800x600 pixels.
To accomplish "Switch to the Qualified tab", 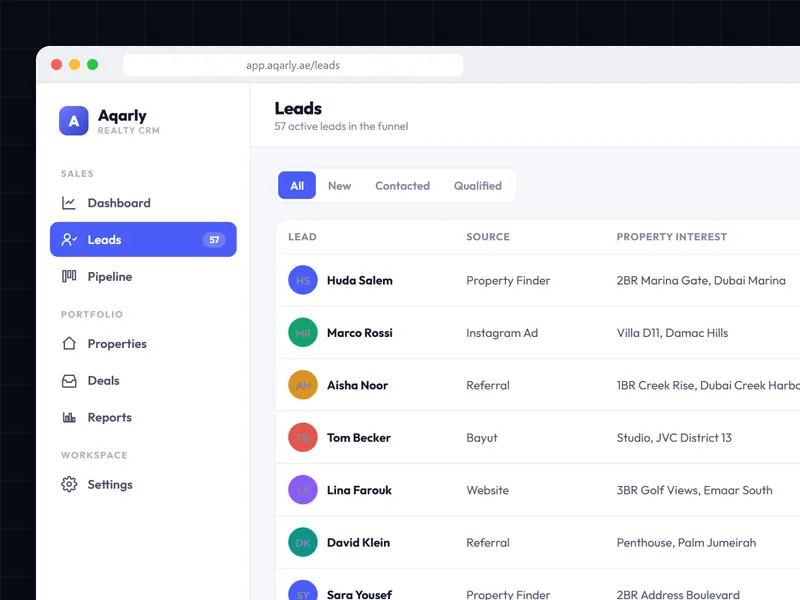I will (x=478, y=186).
